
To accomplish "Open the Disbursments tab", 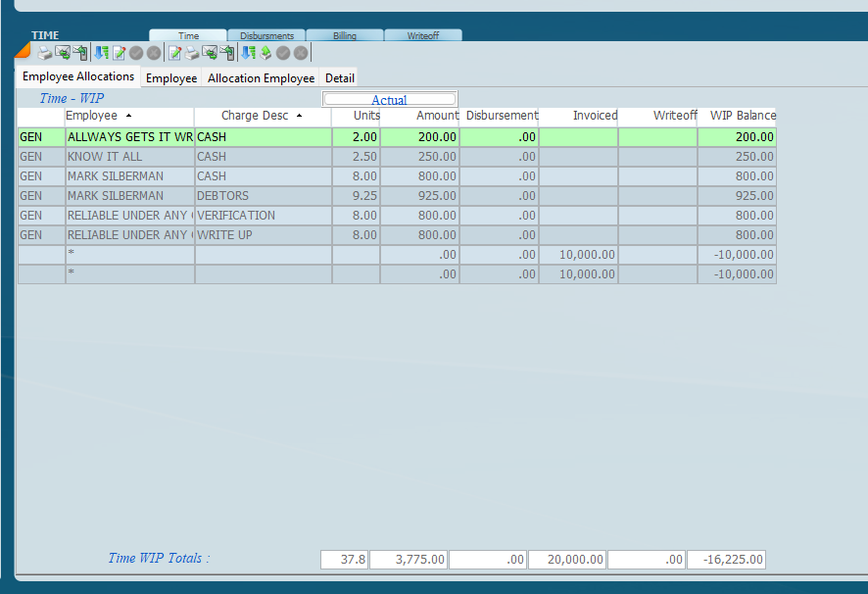I will [x=266, y=36].
